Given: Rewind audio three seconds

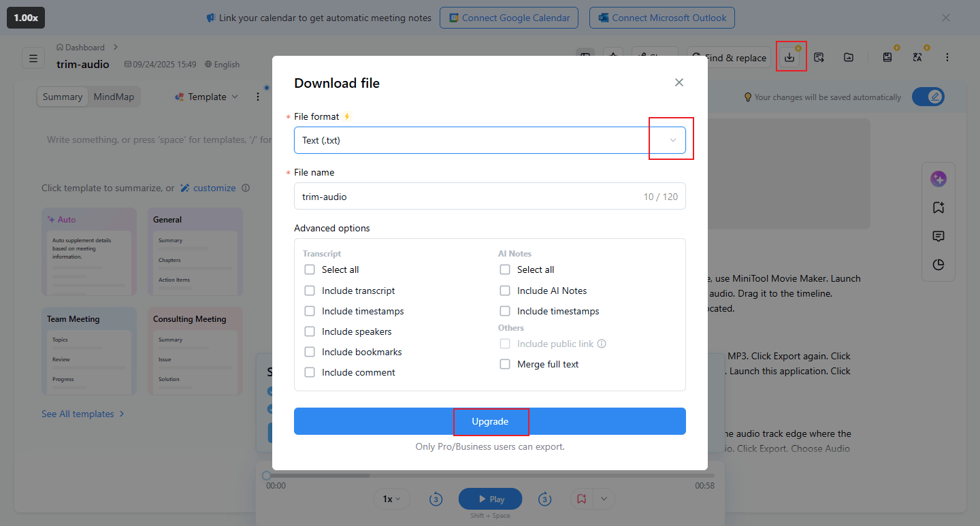Looking at the screenshot, I should (436, 499).
